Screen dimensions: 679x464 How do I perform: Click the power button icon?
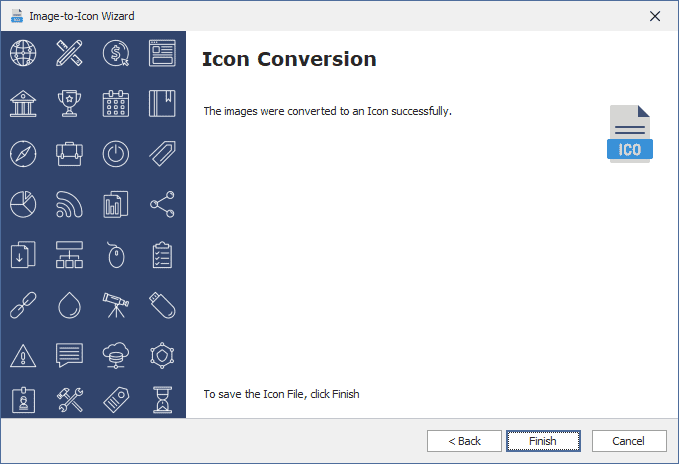[x=116, y=154]
